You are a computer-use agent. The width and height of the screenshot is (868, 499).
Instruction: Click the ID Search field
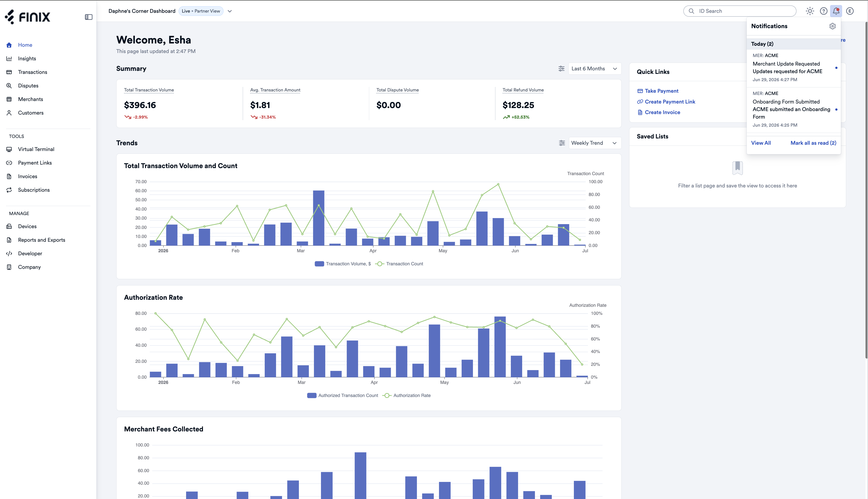click(x=740, y=11)
